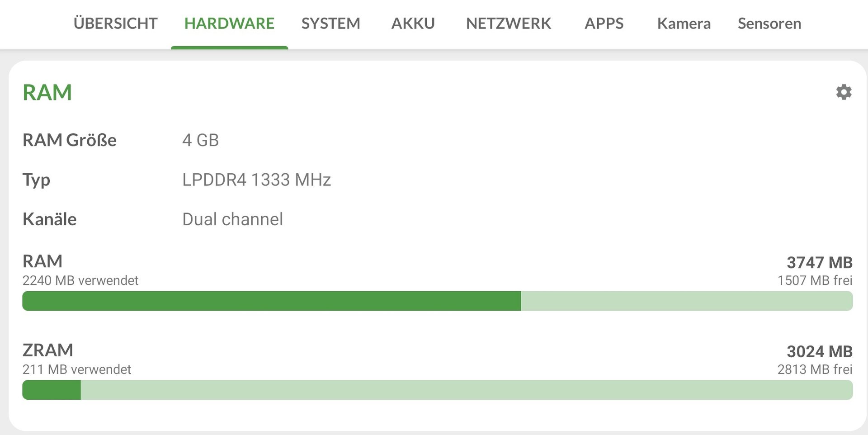Image resolution: width=868 pixels, height=435 pixels.
Task: Select the HARDWARE tab
Action: (229, 24)
